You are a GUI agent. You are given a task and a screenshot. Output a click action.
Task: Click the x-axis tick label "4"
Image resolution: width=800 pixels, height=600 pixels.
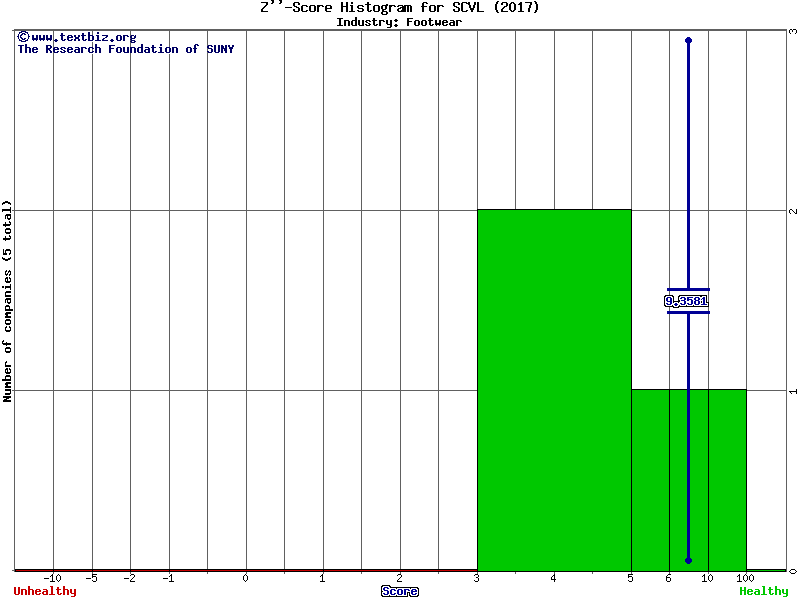(x=553, y=578)
